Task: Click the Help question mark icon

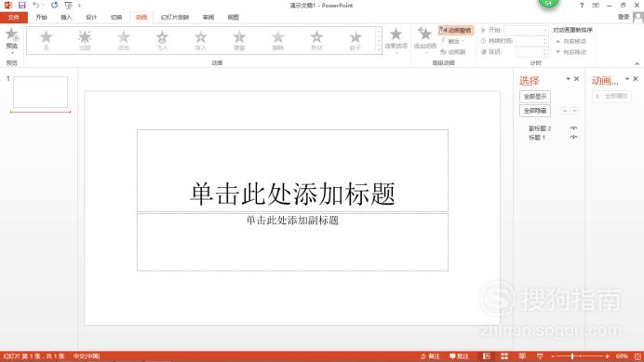Action: click(582, 6)
